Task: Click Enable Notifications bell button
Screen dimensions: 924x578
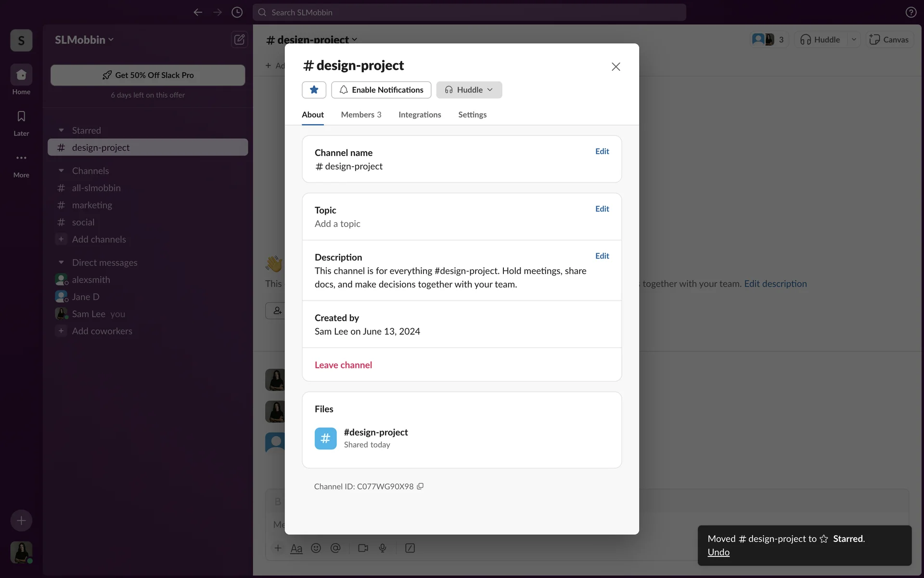Action: pyautogui.click(x=381, y=90)
